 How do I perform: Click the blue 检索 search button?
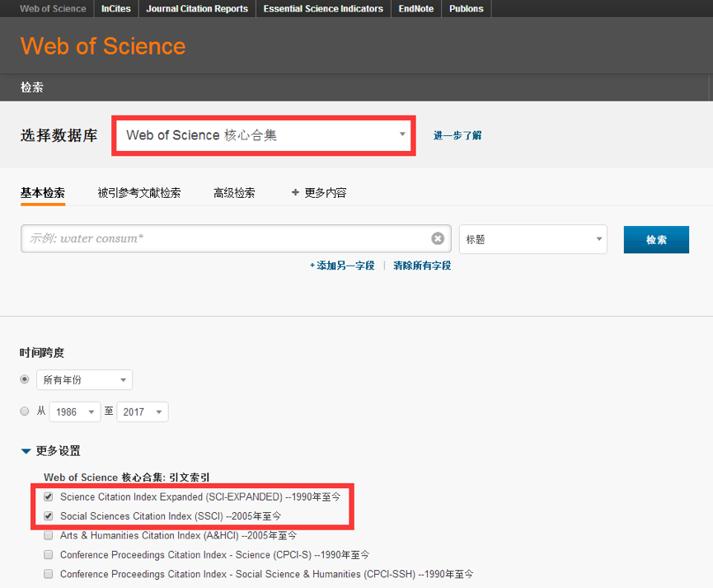coord(656,239)
